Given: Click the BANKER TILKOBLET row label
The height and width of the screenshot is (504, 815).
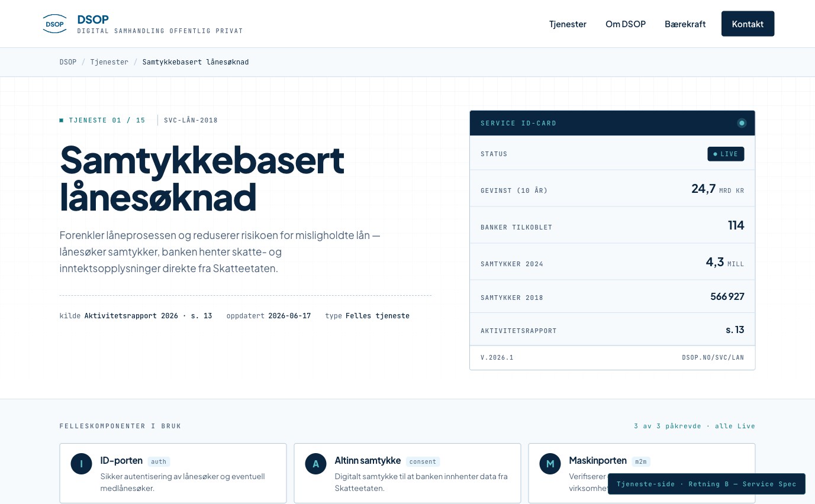Looking at the screenshot, I should click(x=516, y=227).
